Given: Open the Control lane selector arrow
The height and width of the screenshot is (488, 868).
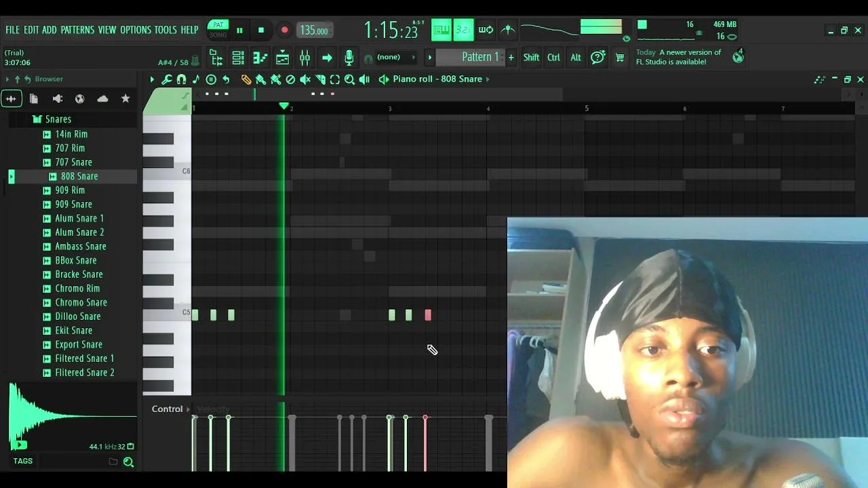Looking at the screenshot, I should (189, 409).
